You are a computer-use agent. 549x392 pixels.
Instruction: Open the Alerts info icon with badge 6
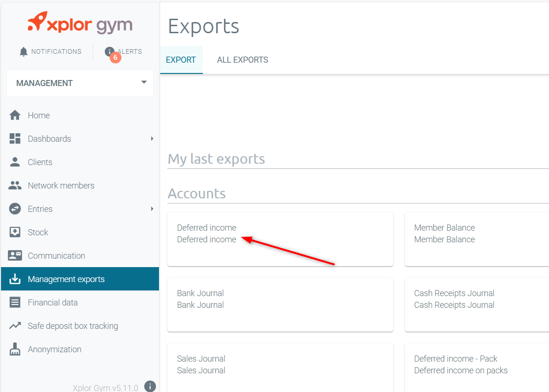(x=109, y=51)
